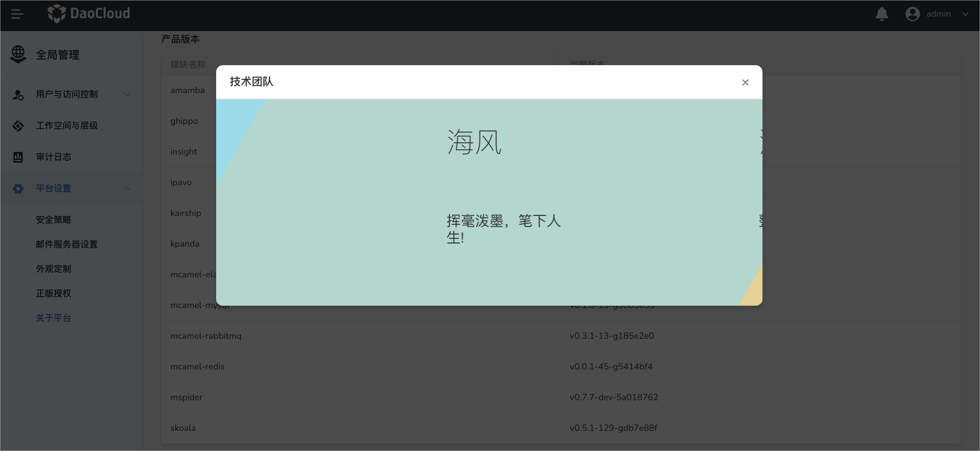Click the mspider module name
Viewport: 980px width, 451px height.
pos(186,397)
